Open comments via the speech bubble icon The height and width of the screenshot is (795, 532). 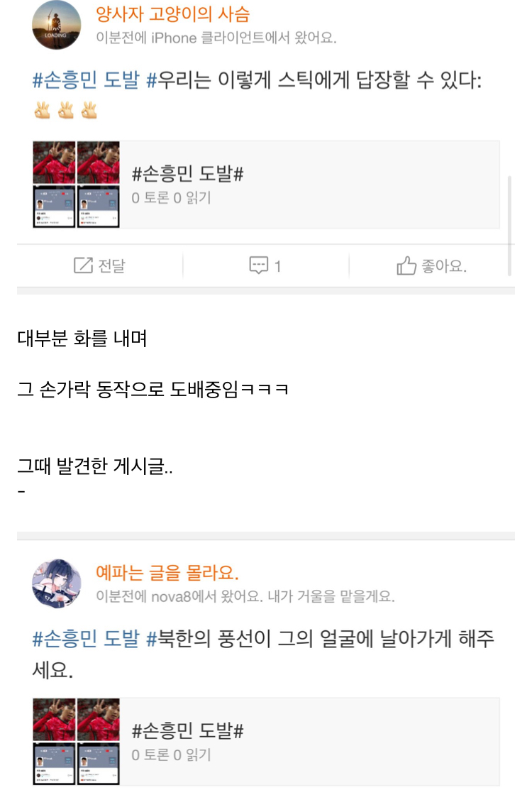[258, 265]
